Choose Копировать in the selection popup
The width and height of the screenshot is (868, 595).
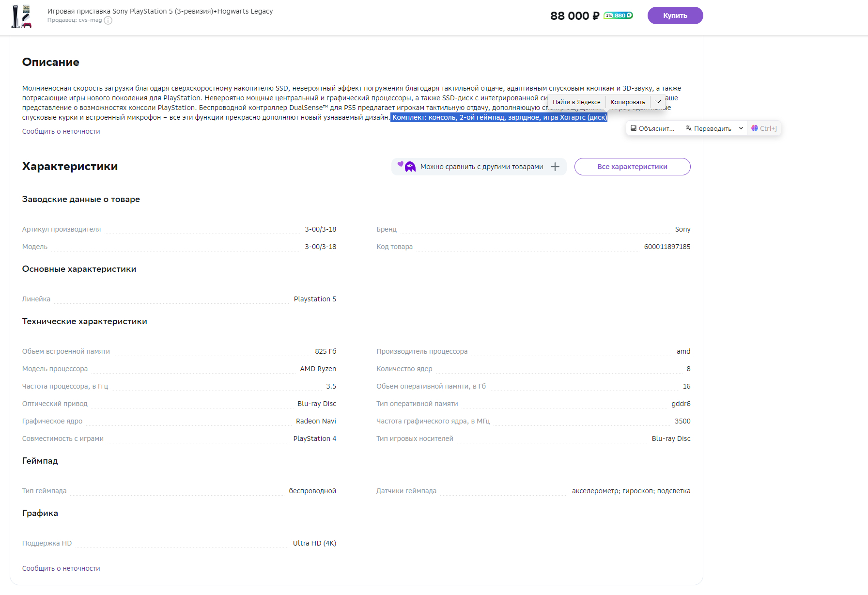[x=628, y=102]
